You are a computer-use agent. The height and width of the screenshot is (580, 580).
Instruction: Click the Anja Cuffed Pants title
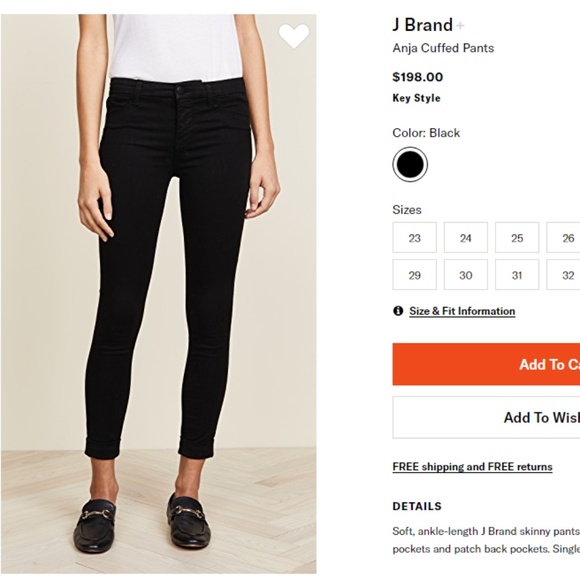tap(443, 48)
